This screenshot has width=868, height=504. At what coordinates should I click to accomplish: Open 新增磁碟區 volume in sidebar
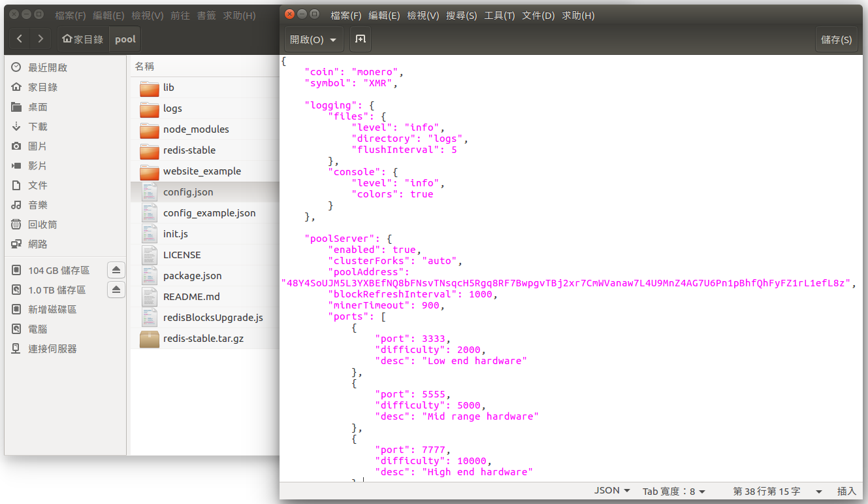click(x=65, y=309)
